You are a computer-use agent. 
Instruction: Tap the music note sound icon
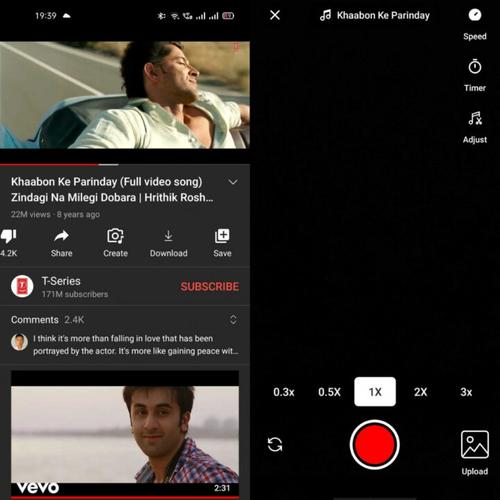325,15
